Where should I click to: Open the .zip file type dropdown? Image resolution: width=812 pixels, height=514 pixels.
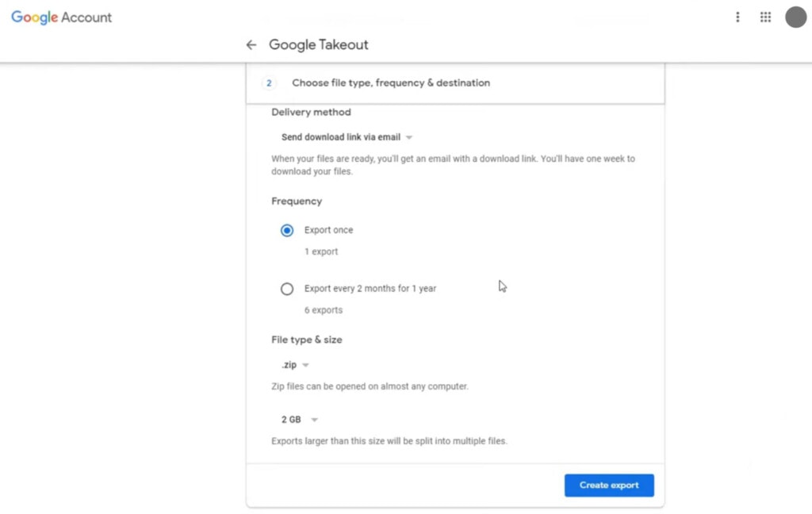tap(295, 365)
